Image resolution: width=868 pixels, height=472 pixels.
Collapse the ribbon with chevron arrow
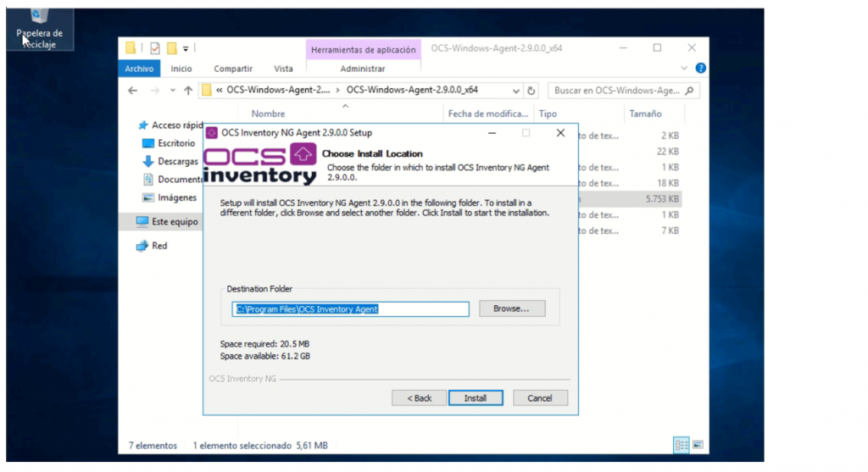(x=684, y=68)
